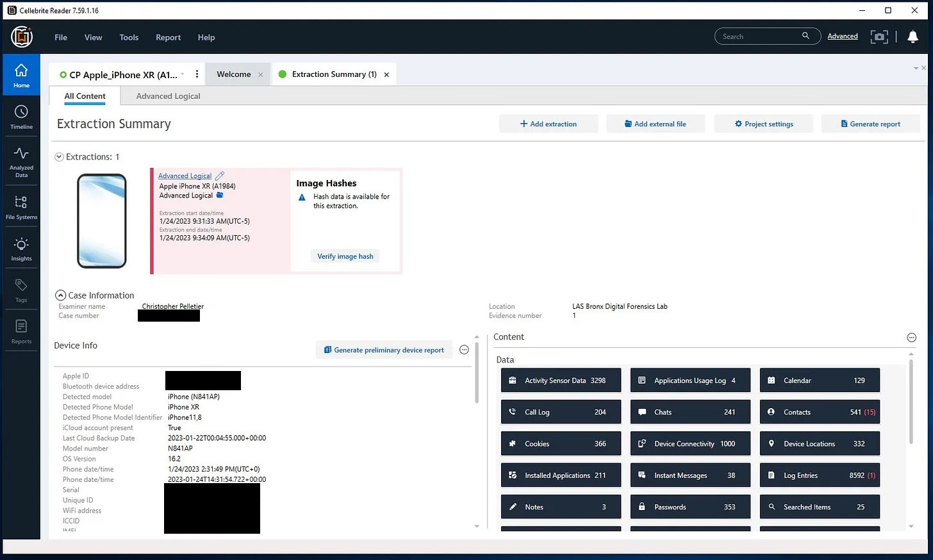The width and height of the screenshot is (933, 560).
Task: Open the View menu
Action: [x=93, y=37]
